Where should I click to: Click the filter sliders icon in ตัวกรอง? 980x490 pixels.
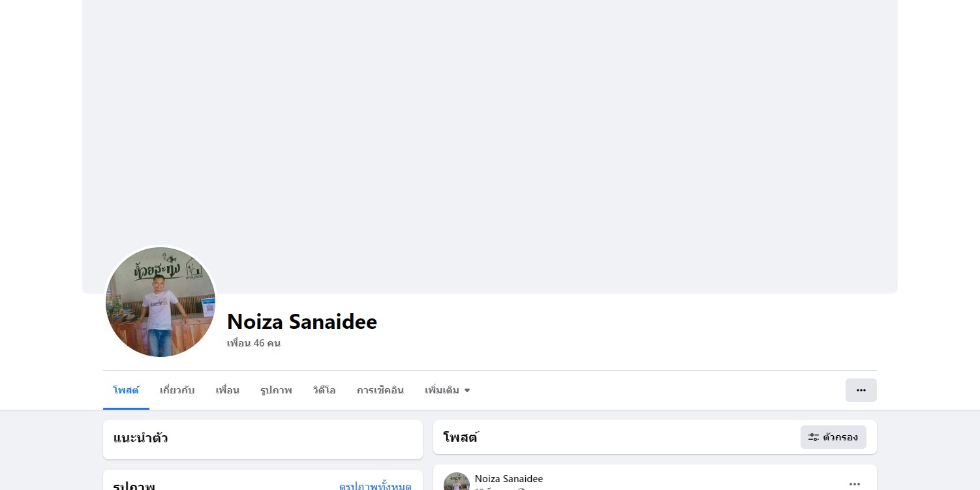[x=813, y=437]
